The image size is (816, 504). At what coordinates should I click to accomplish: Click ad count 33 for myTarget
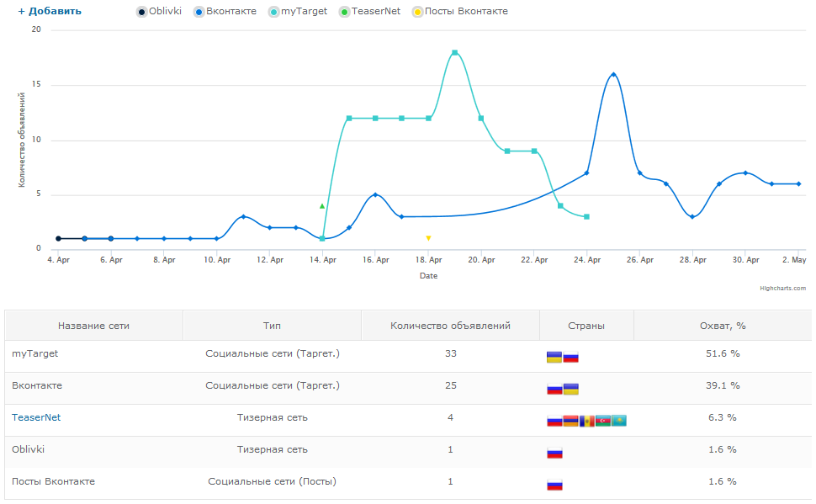[451, 353]
